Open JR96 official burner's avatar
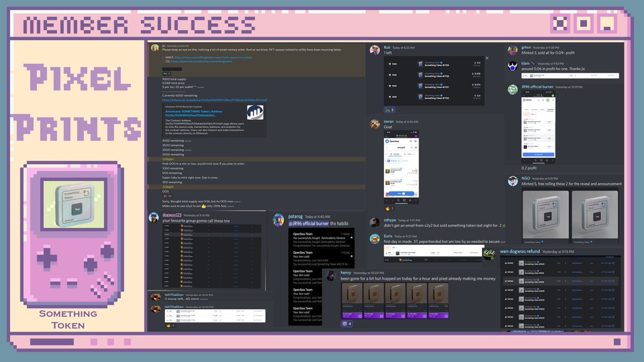Image resolution: width=644 pixels, height=362 pixels. pyautogui.click(x=513, y=89)
